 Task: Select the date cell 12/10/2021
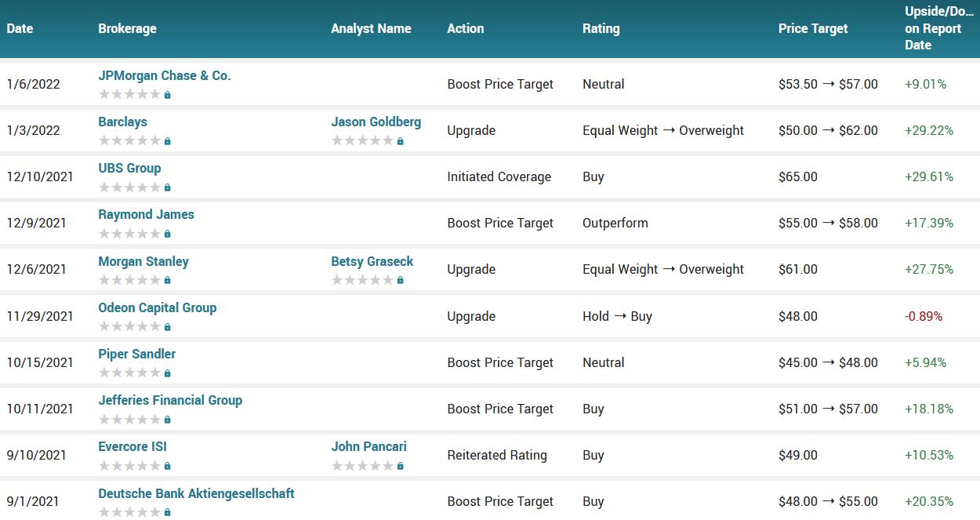point(40,177)
